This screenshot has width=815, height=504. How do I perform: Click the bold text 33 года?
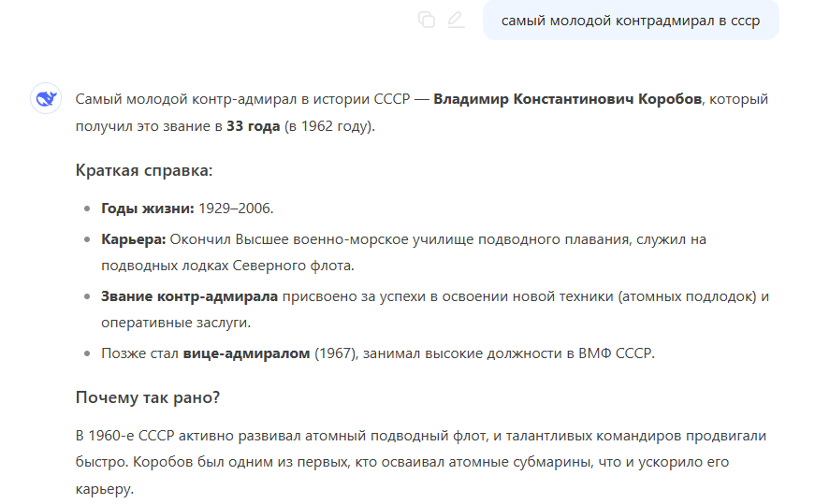(254, 126)
